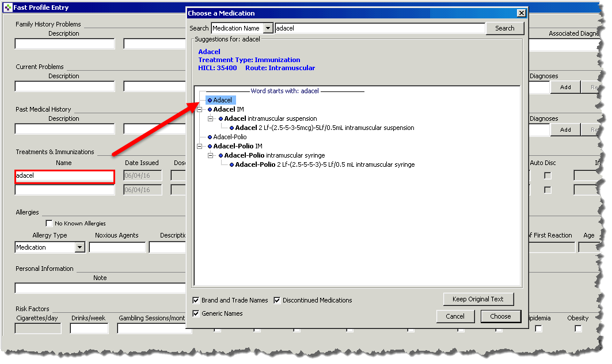The width and height of the screenshot is (612, 364).
Task: Click second Date Issued field 06/04/16
Action: pos(142,190)
